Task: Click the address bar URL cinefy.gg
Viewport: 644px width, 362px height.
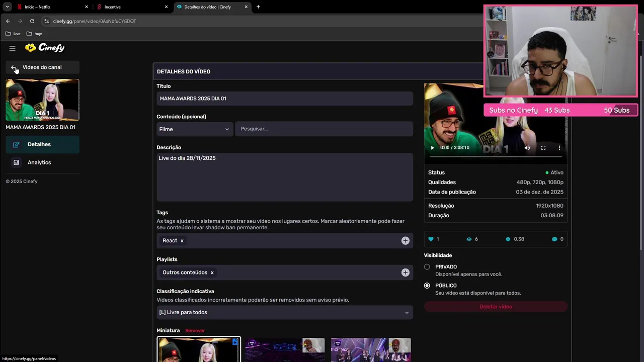Action: tap(95, 21)
